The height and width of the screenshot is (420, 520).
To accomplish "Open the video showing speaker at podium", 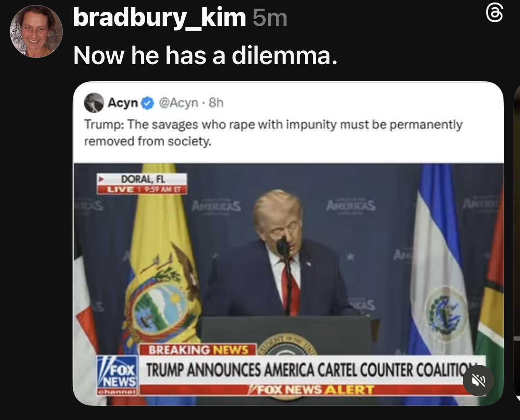I will tap(288, 284).
